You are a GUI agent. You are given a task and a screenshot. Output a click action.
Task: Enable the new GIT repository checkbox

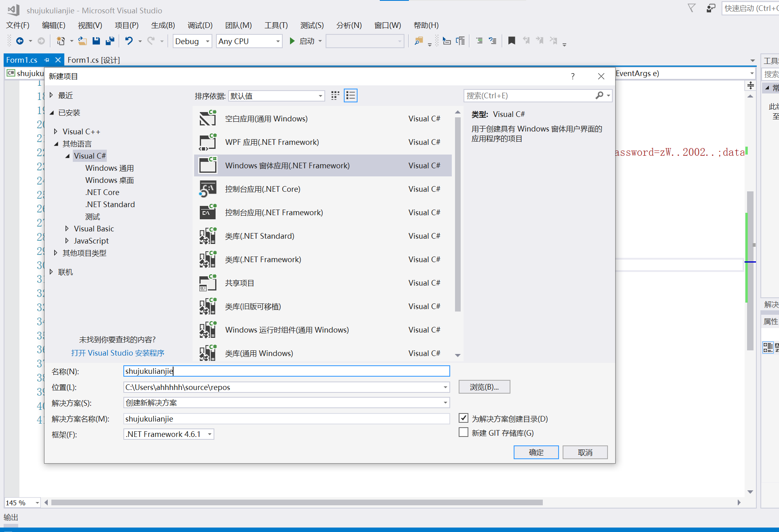tap(464, 432)
